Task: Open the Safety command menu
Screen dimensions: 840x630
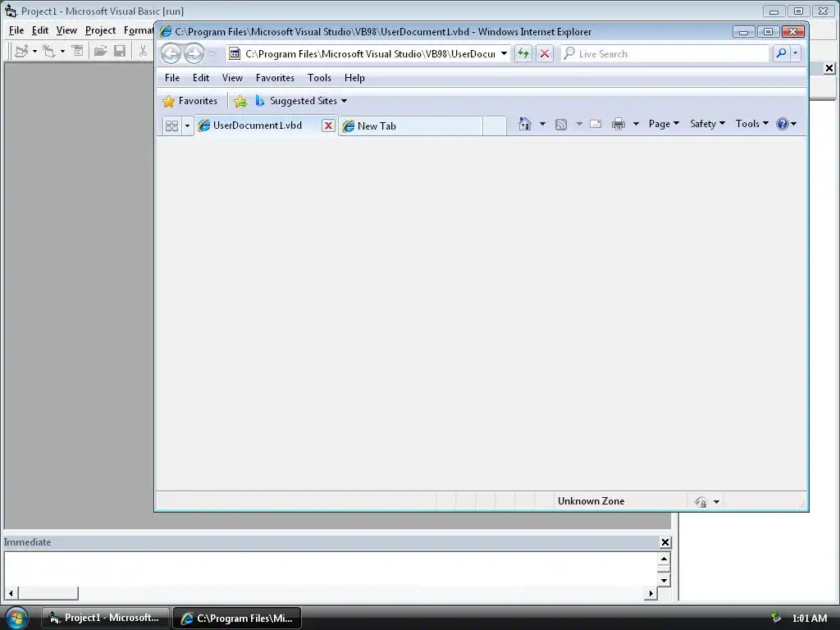Action: [x=707, y=124]
